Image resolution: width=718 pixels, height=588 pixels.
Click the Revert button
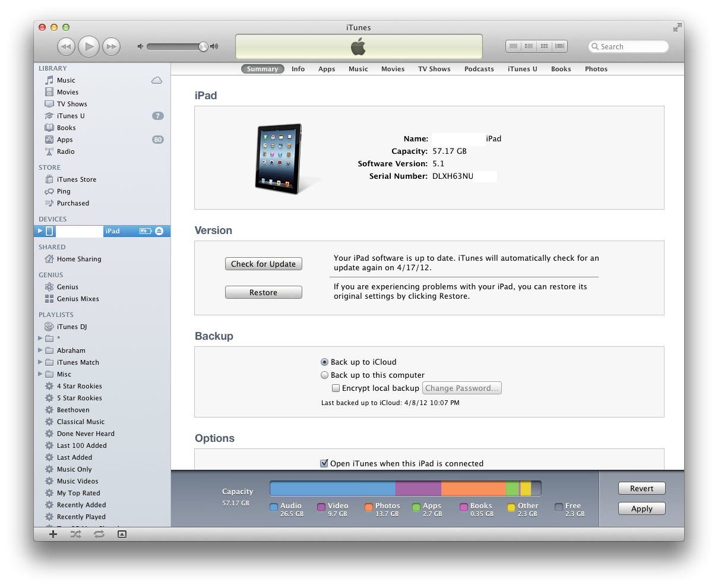tap(642, 488)
